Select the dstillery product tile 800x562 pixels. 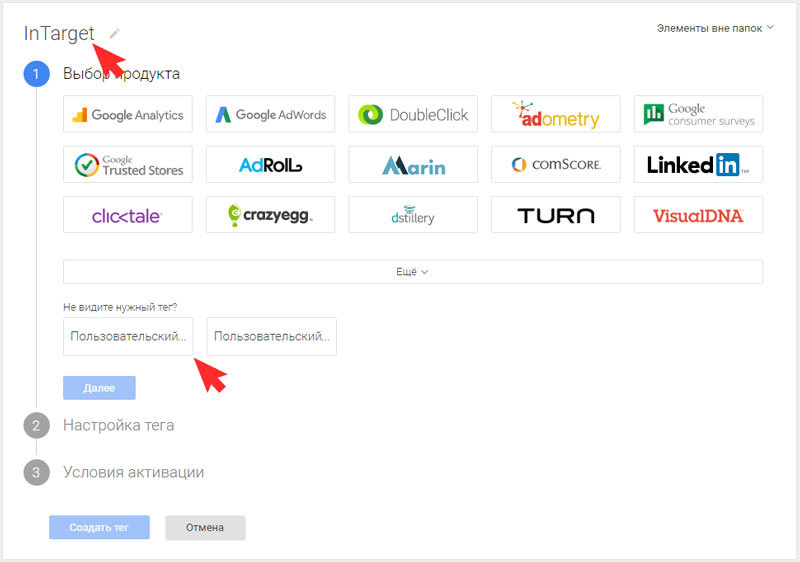coord(413,215)
